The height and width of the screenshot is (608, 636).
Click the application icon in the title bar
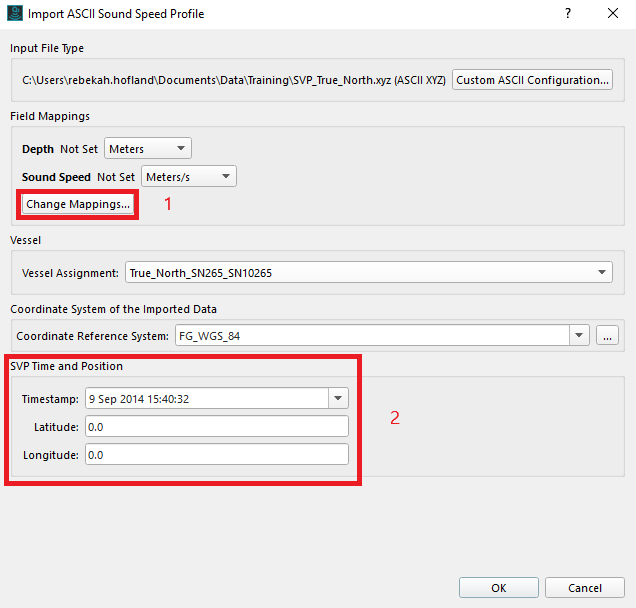pos(14,14)
